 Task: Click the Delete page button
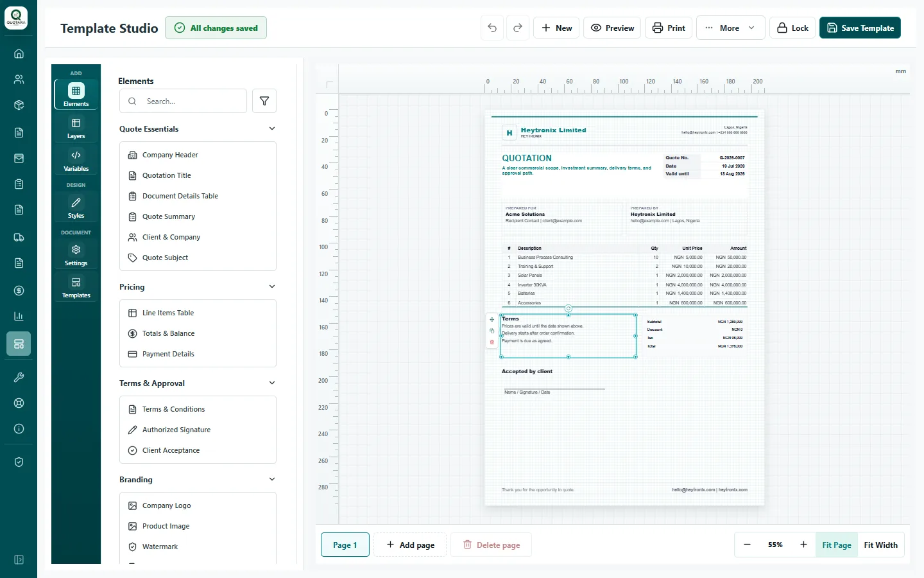492,545
